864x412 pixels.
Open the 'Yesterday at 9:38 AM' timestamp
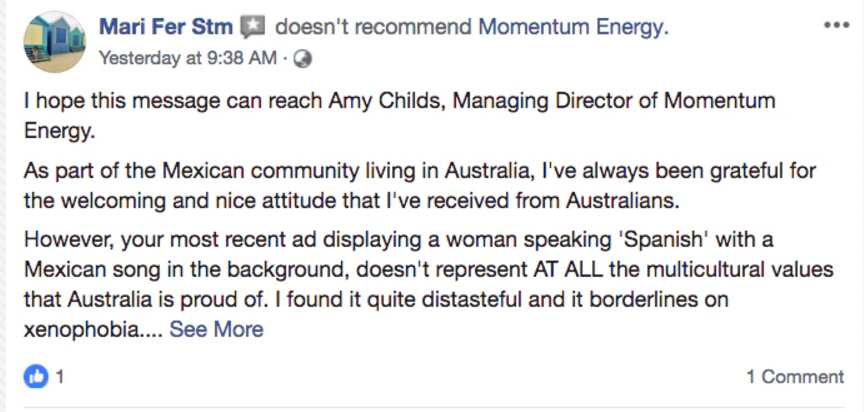[x=187, y=58]
